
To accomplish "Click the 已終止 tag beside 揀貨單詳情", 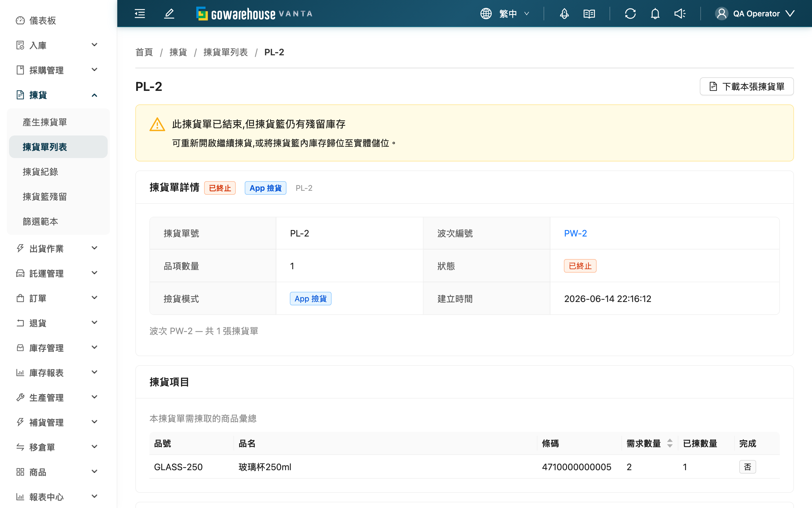I will (x=220, y=188).
